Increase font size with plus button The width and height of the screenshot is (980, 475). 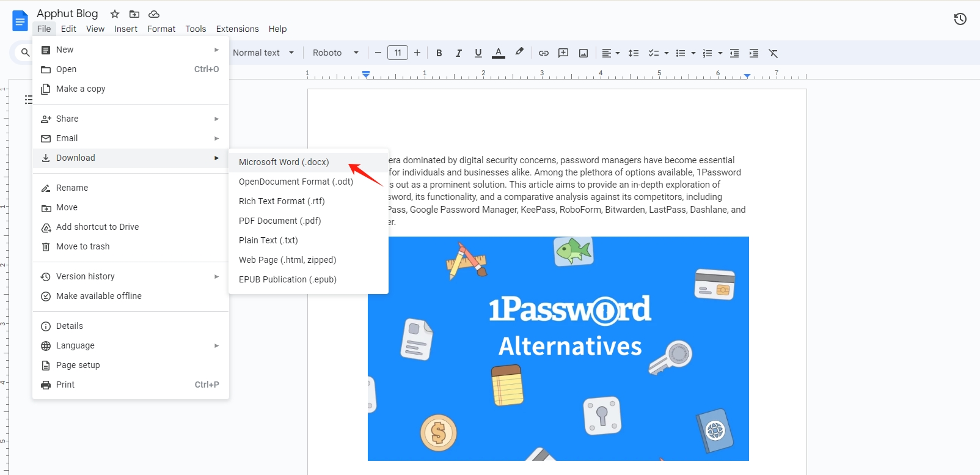tap(417, 53)
